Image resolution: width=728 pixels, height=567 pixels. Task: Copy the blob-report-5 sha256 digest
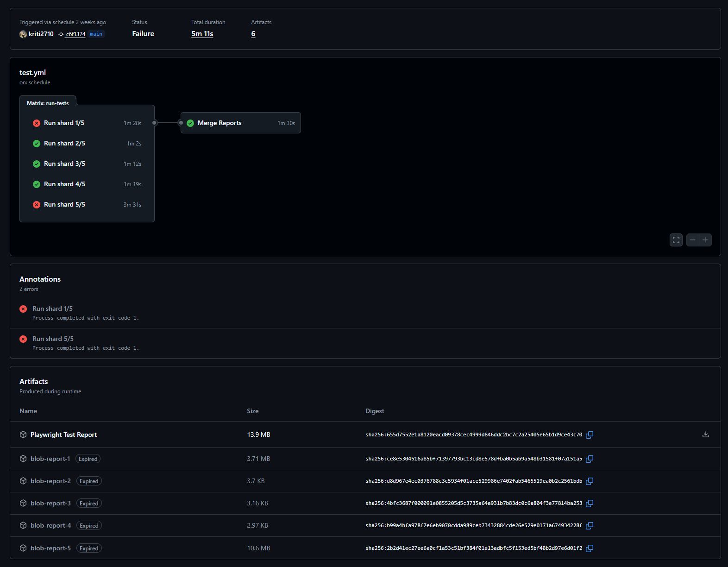click(x=590, y=548)
